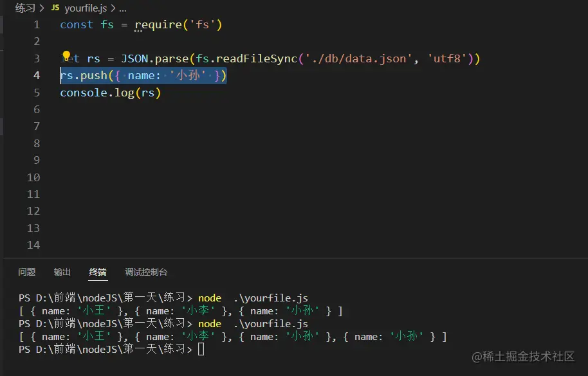Image resolution: width=588 pixels, height=376 pixels.
Task: Open the 练习 folder breadcrumb
Action: pyautogui.click(x=25, y=8)
